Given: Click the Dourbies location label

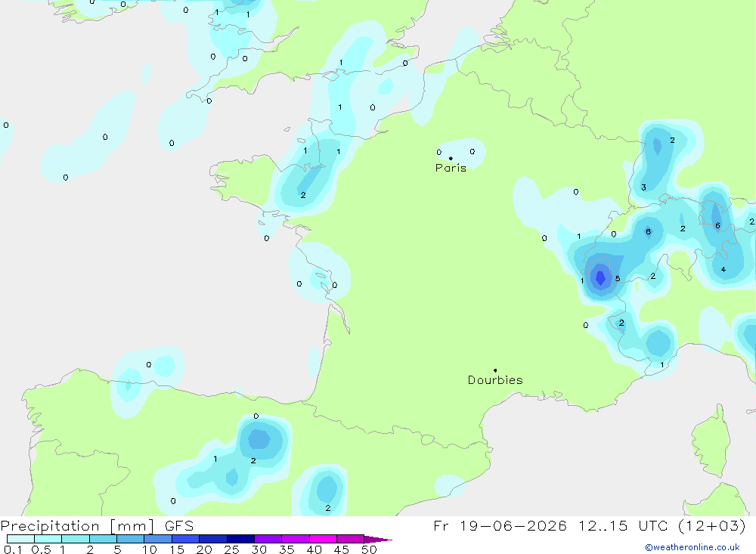Looking at the screenshot, I should (x=495, y=380).
